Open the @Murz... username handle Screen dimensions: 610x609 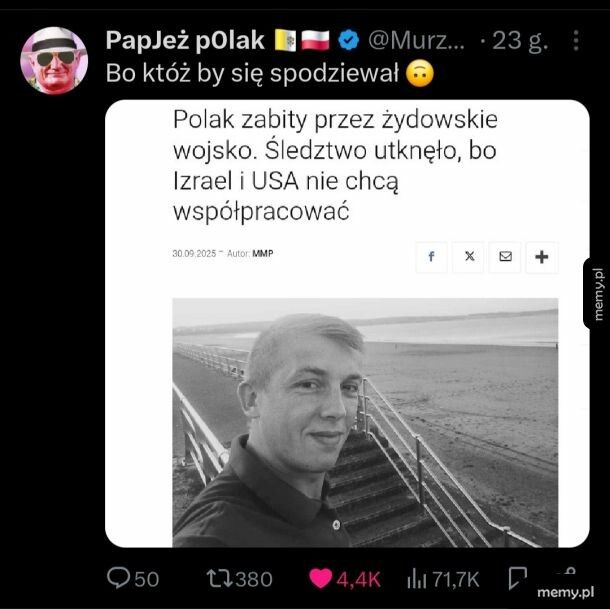(x=416, y=40)
